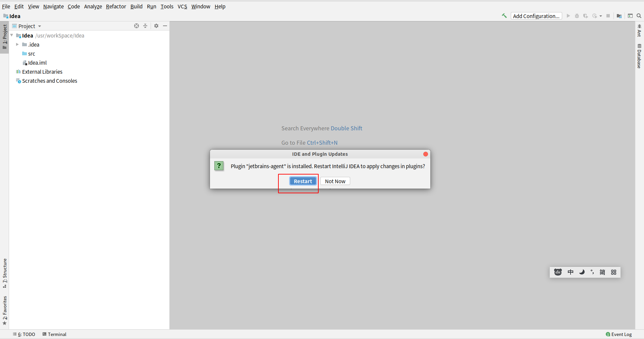The height and width of the screenshot is (339, 644).
Task: Click the Search Everywhere magnifier icon
Action: coord(639,16)
